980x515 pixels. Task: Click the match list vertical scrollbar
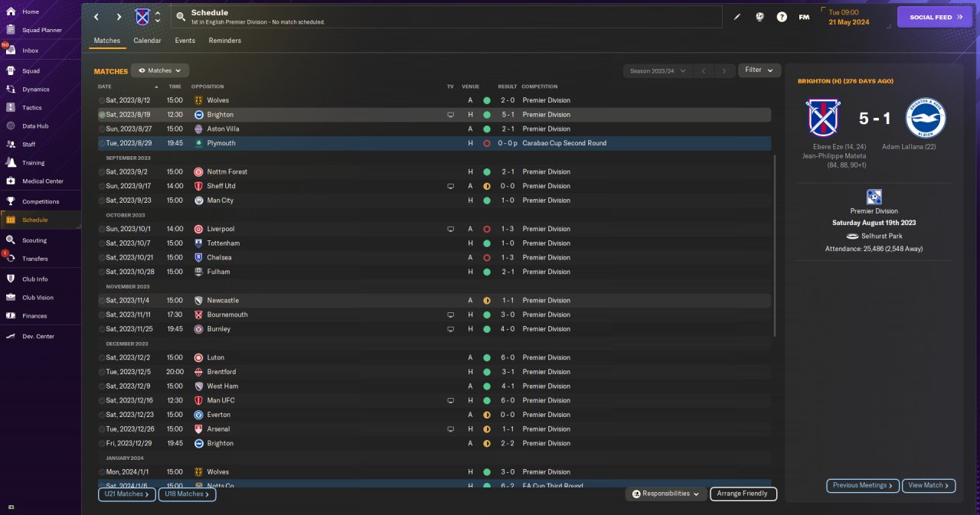coord(775,245)
